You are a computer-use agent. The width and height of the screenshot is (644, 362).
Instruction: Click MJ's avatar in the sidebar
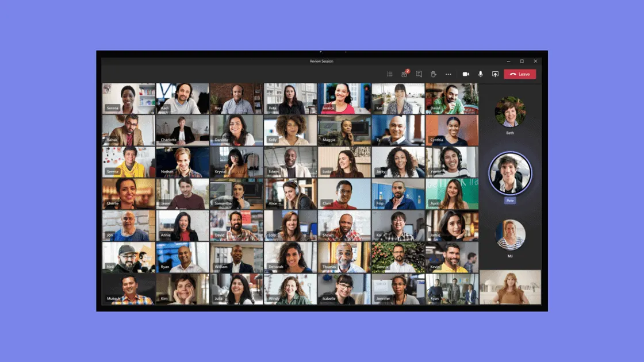click(x=510, y=234)
